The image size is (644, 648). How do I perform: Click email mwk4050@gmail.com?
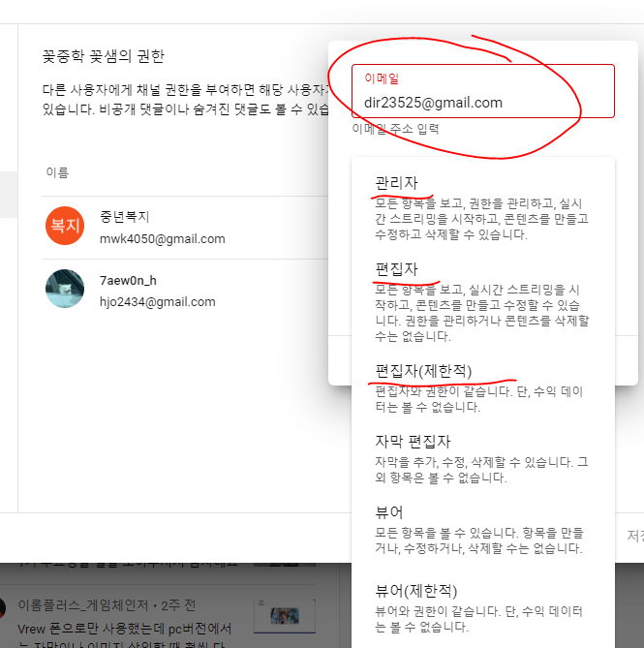click(163, 239)
